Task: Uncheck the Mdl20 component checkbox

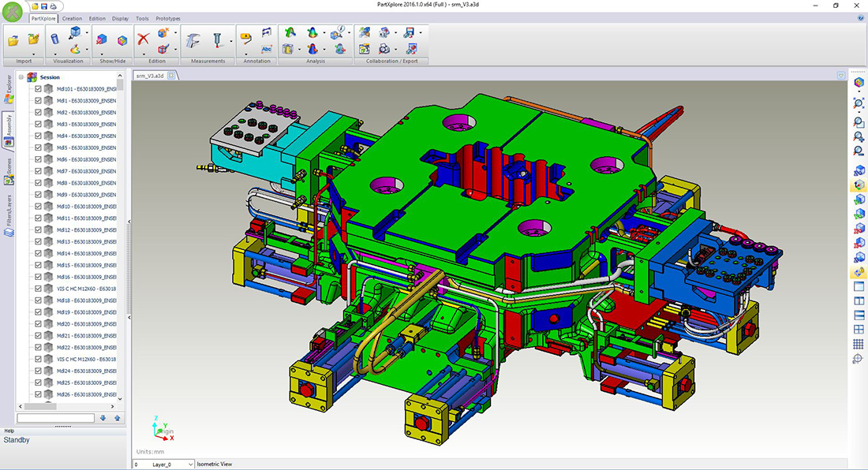Action: [38, 324]
